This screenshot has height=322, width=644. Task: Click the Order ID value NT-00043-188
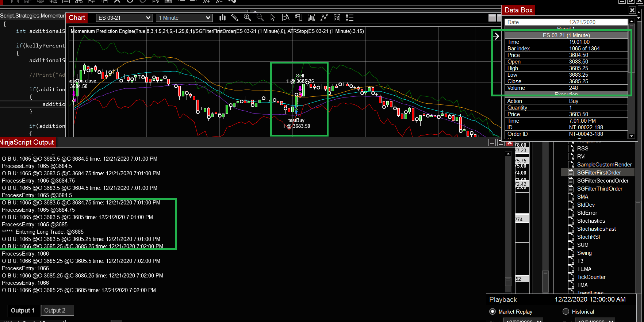coord(586,134)
